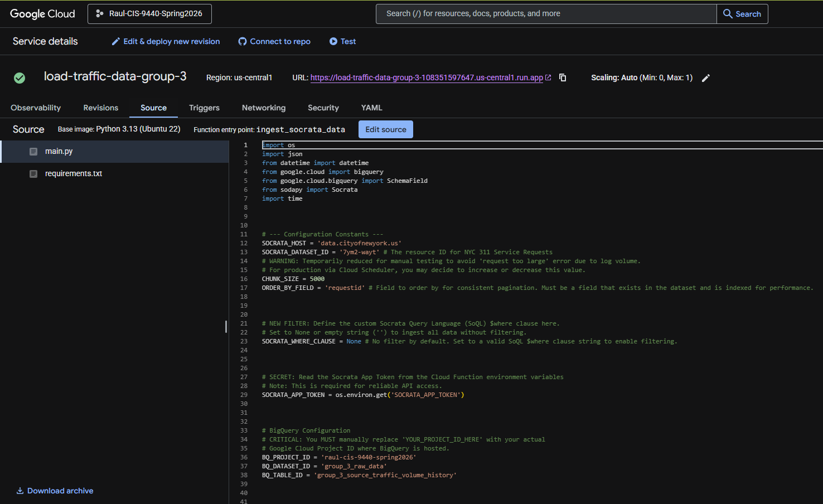Open the Networking tab

point(264,108)
